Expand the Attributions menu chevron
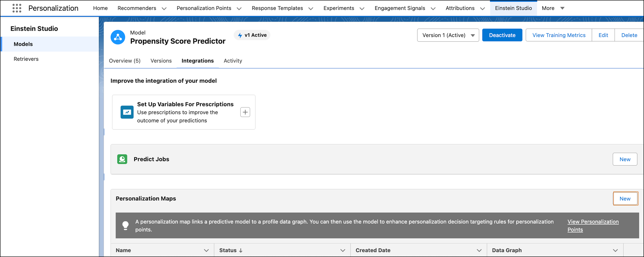Image resolution: width=644 pixels, height=257 pixels. pos(482,8)
